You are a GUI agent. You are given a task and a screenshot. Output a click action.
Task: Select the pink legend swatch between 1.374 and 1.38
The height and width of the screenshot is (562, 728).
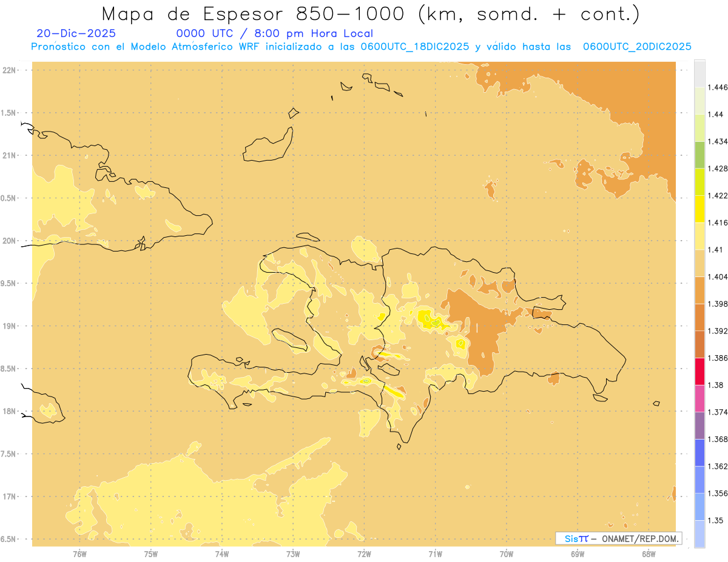699,398
